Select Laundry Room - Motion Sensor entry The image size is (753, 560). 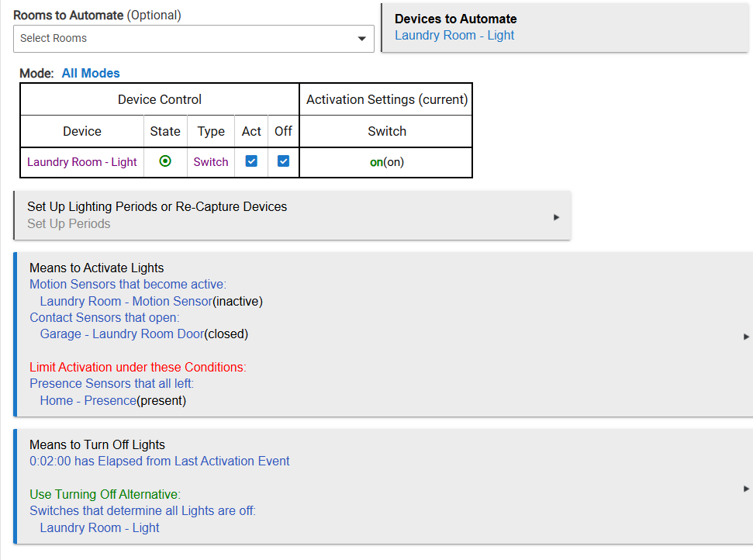pos(126,301)
